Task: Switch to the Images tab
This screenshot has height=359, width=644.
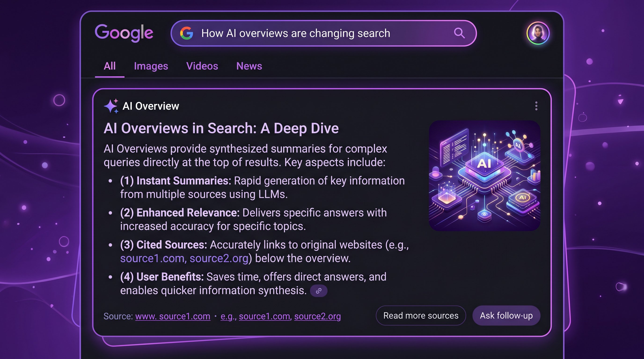Action: click(151, 66)
